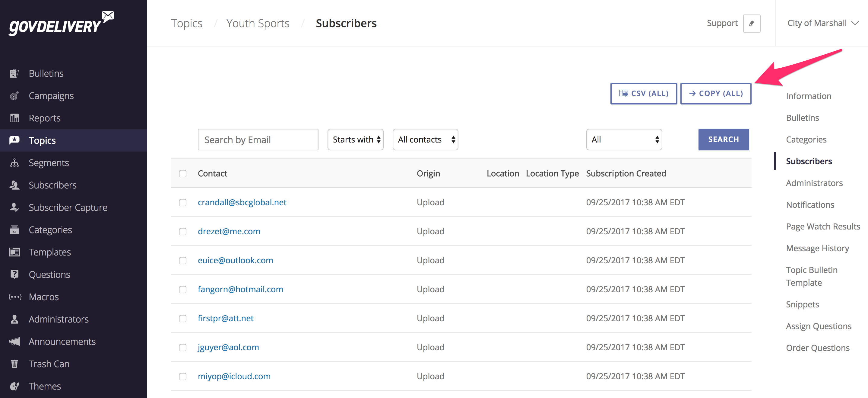Select the Segments icon
Image resolution: width=868 pixels, height=398 pixels.
[14, 162]
